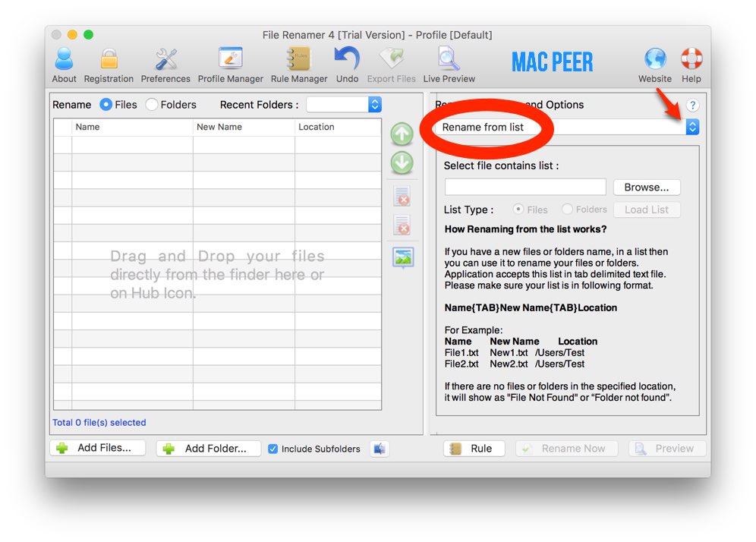This screenshot has height=542, width=756.
Task: Click the Add Folder... button
Action: [208, 449]
